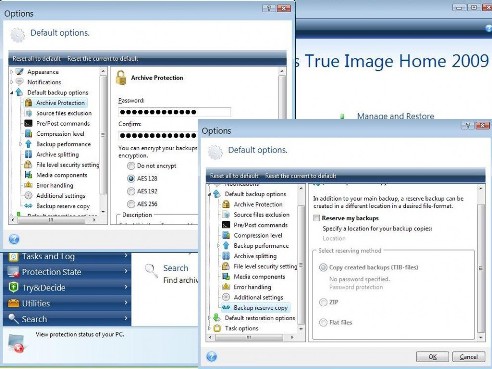Click Reset all to default in back Options window
Screen dimensions: 492x369
37,59
